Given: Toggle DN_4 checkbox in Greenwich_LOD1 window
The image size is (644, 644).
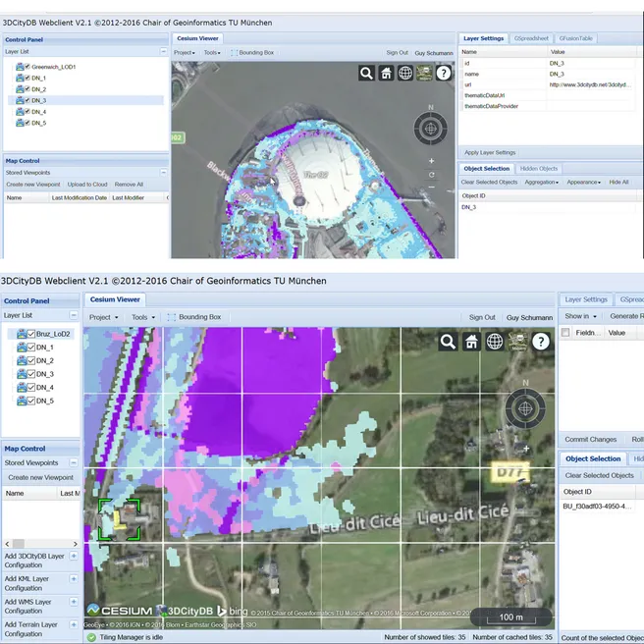Looking at the screenshot, I should [27, 111].
